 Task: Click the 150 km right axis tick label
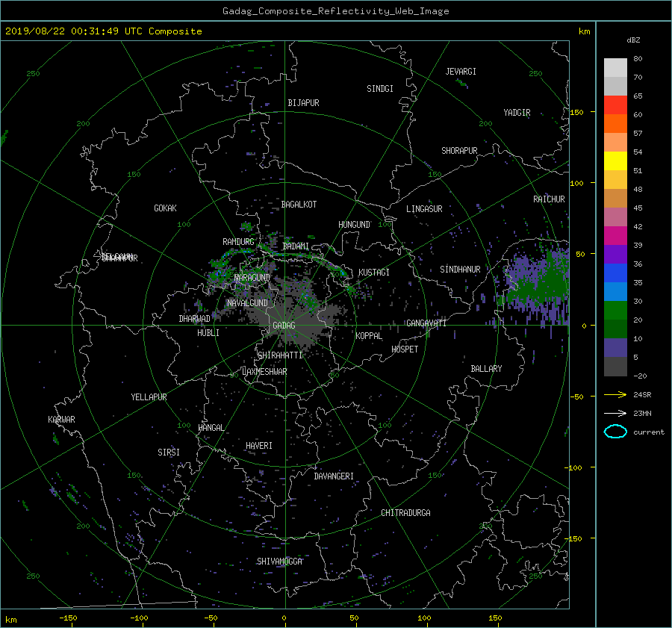[x=576, y=112]
